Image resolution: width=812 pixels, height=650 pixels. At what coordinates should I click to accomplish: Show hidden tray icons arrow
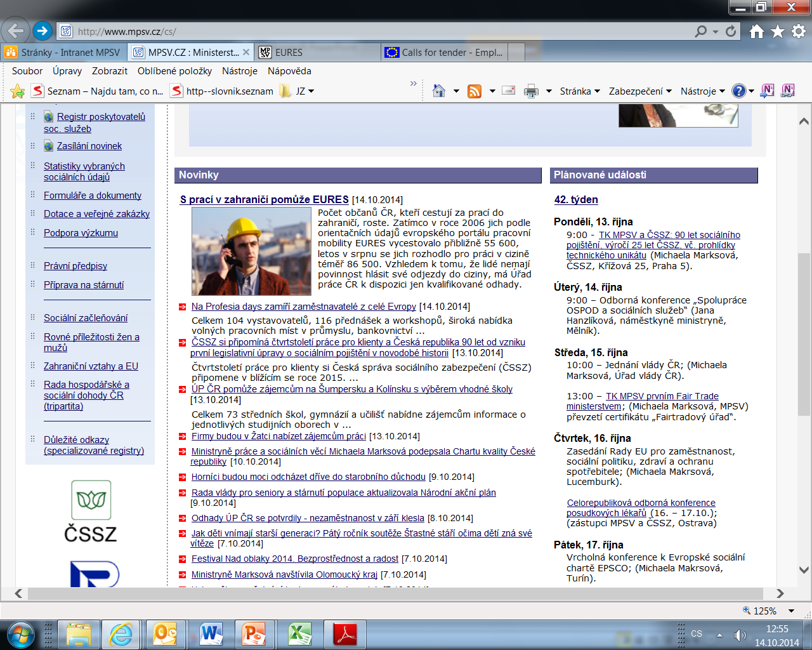pos(719,635)
